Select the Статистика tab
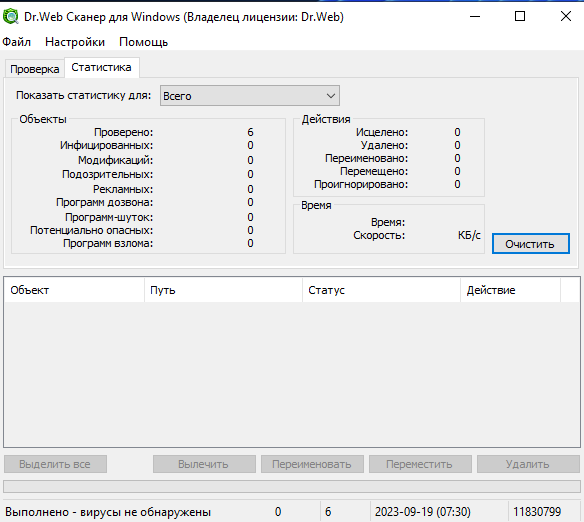This screenshot has height=522, width=584. (101, 67)
